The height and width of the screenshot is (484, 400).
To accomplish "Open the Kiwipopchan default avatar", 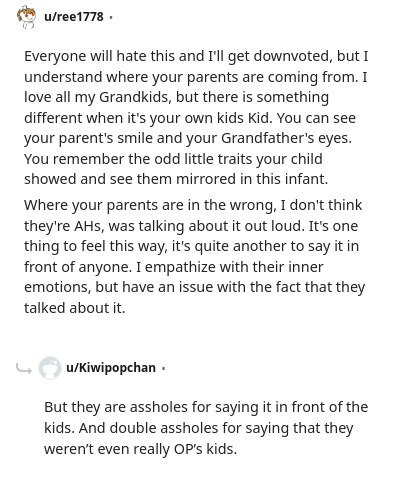I will pyautogui.click(x=50, y=368).
